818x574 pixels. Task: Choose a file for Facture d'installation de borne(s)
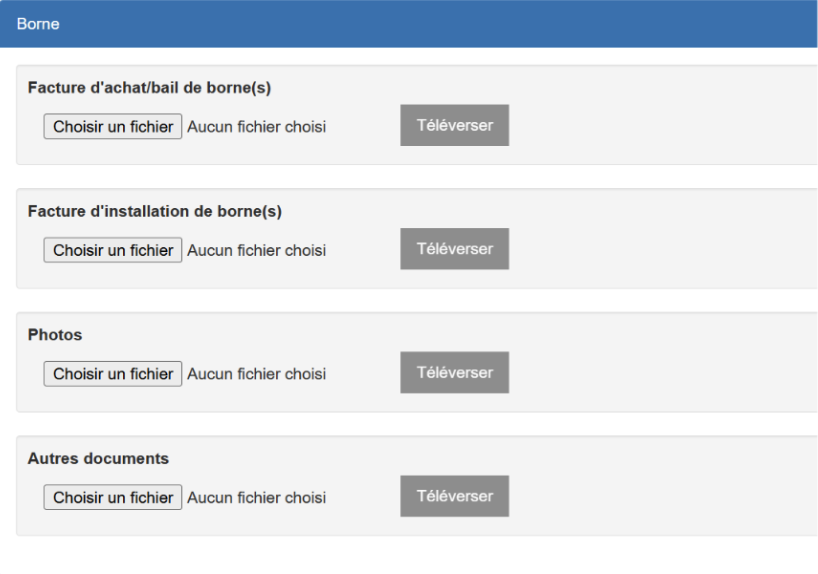point(113,250)
